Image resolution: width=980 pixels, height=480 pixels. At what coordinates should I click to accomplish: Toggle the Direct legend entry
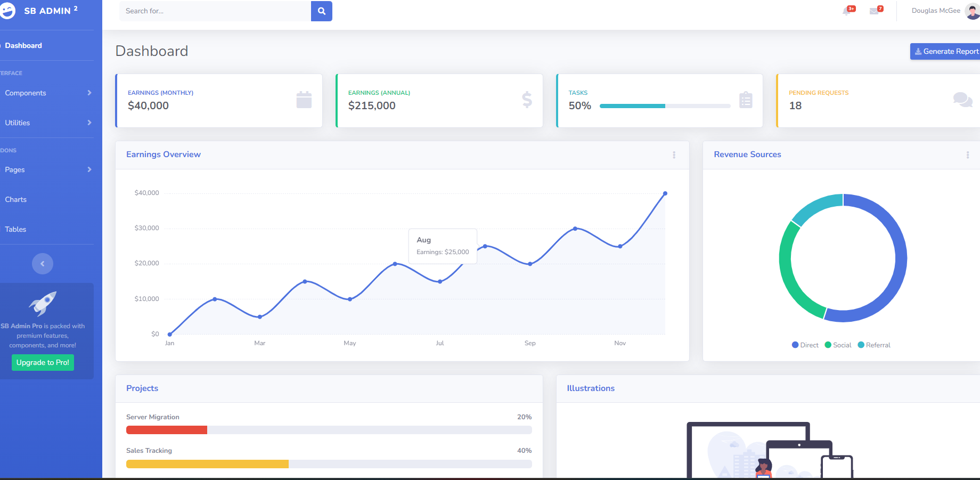click(805, 345)
